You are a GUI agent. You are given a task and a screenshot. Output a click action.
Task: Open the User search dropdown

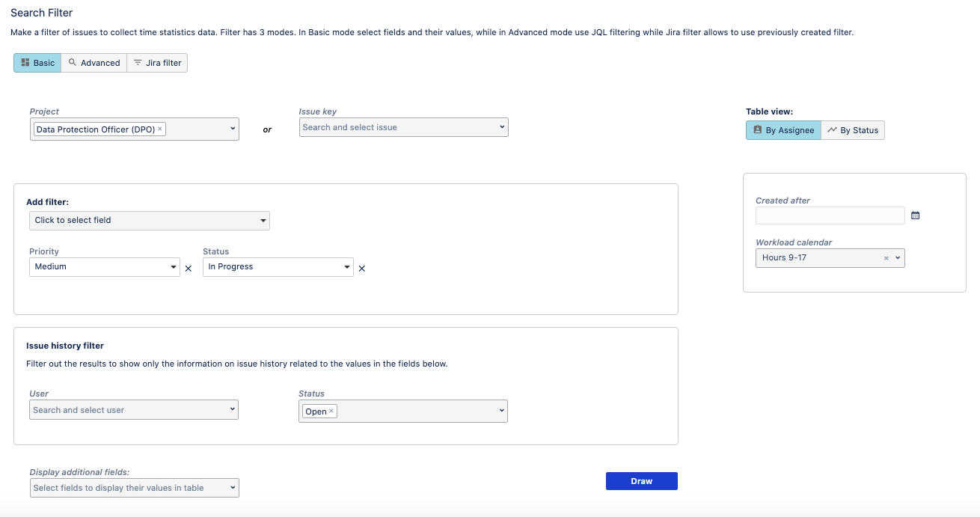[x=134, y=410]
